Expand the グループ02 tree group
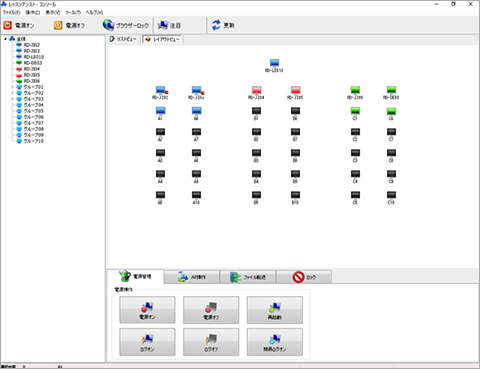The width and height of the screenshot is (480, 369). click(x=13, y=93)
